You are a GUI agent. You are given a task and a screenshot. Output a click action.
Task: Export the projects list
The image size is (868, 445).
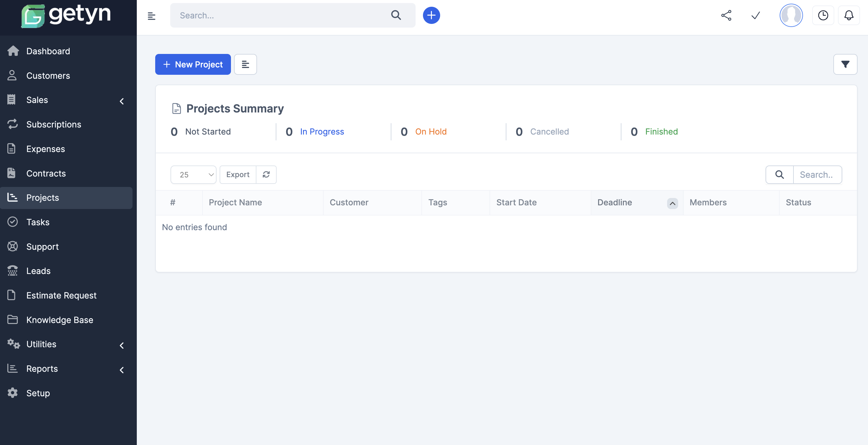coord(238,174)
